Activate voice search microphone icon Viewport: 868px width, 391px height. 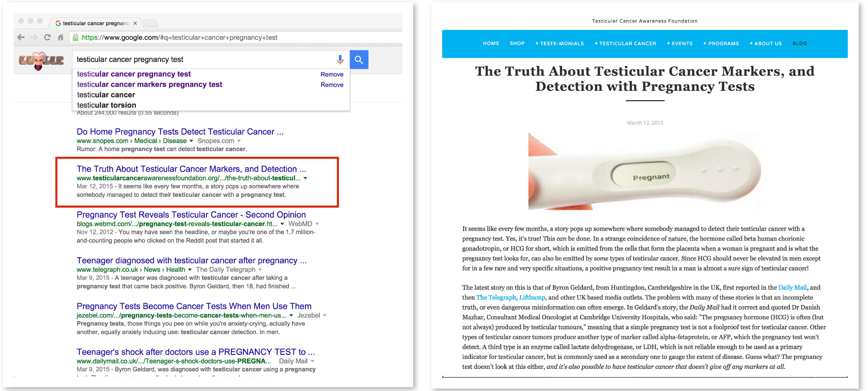[340, 60]
